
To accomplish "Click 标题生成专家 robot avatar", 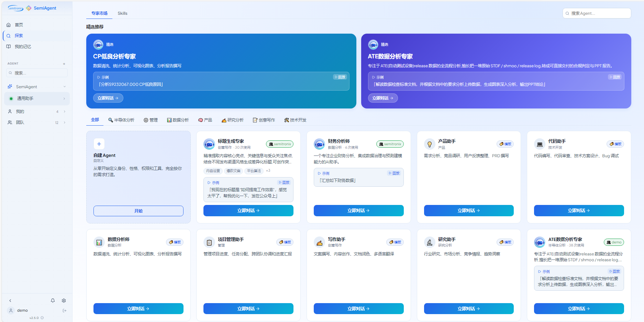I will click(x=209, y=144).
